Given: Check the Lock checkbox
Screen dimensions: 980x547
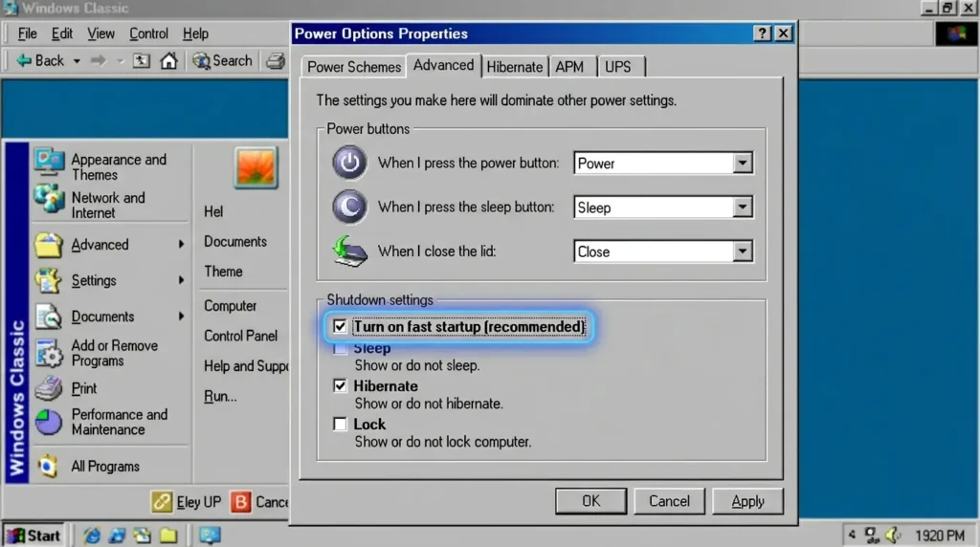Looking at the screenshot, I should coord(340,424).
